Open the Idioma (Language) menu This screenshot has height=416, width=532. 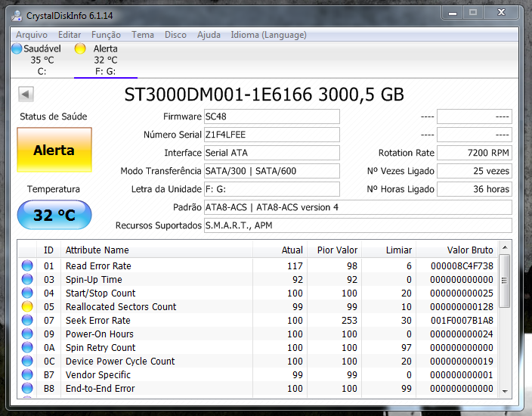coord(268,35)
